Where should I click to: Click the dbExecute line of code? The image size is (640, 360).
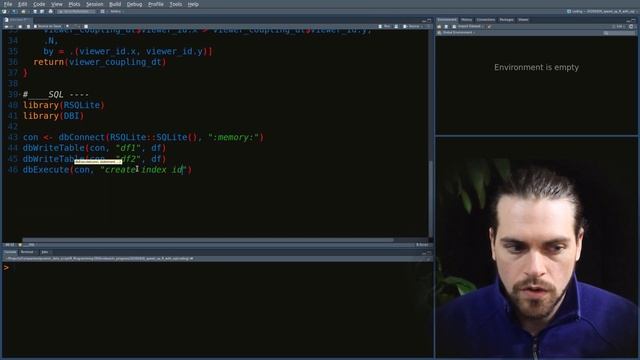pyautogui.click(x=107, y=169)
